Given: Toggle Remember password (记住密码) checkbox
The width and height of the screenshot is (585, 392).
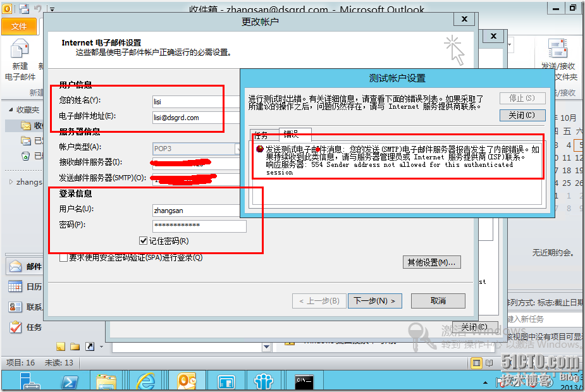Looking at the screenshot, I should [x=143, y=241].
